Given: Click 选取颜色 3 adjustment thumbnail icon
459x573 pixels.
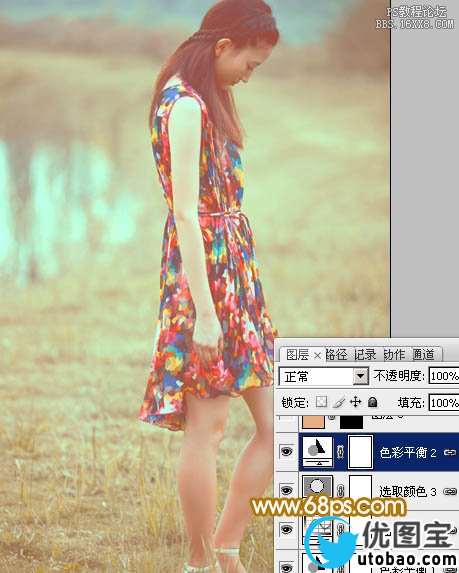Looking at the screenshot, I should 317,486.
